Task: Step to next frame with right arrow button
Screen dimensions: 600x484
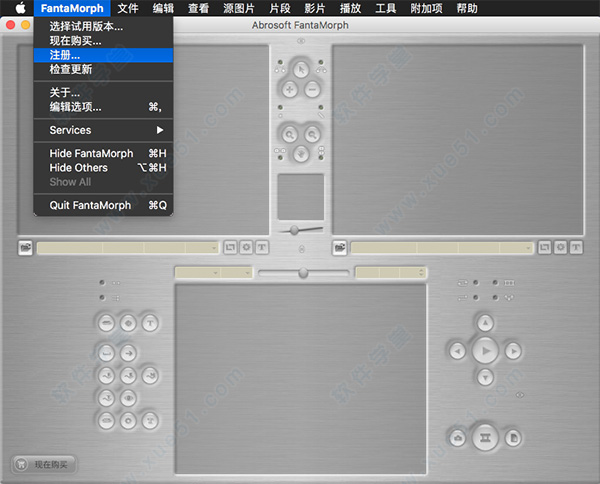Action: pos(513,351)
